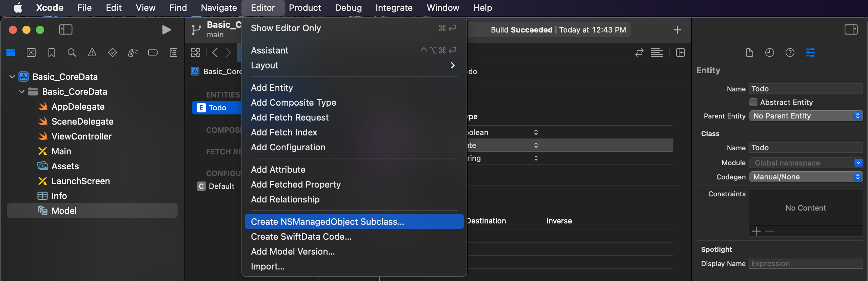
Task: Open the Apple menu
Action: (x=18, y=8)
